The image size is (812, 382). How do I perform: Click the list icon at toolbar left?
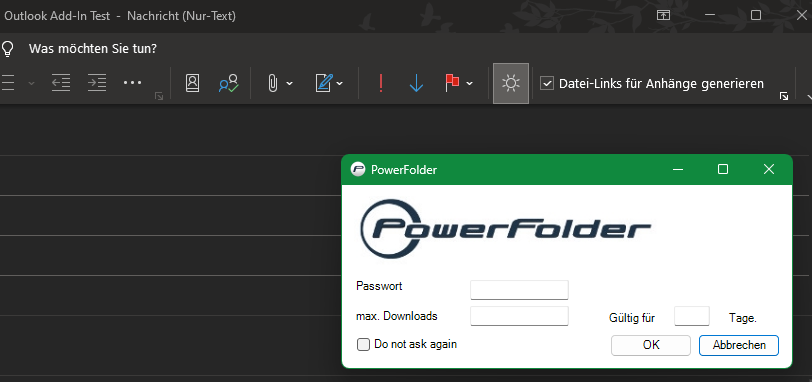pyautogui.click(x=8, y=83)
